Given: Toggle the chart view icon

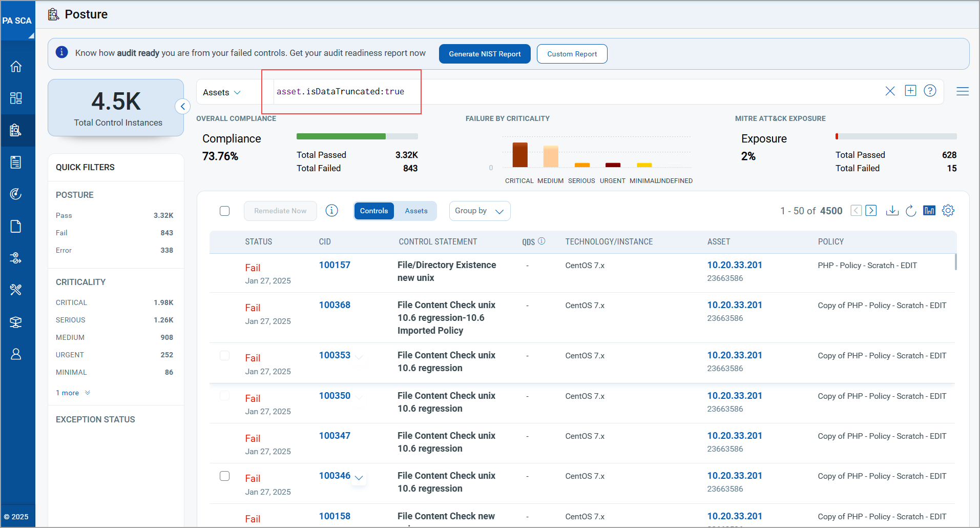Looking at the screenshot, I should 929,211.
